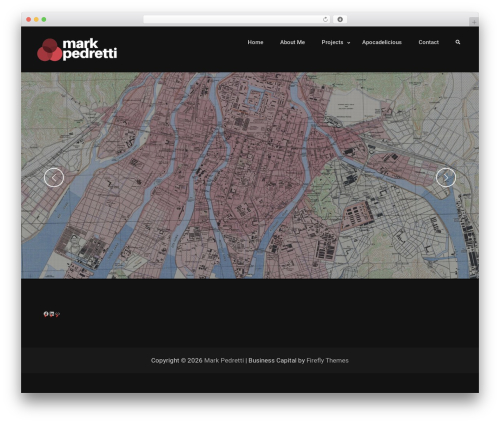Screen dimensions: 500x423
Task: Open a new tab with the plus button
Action: 474,22
